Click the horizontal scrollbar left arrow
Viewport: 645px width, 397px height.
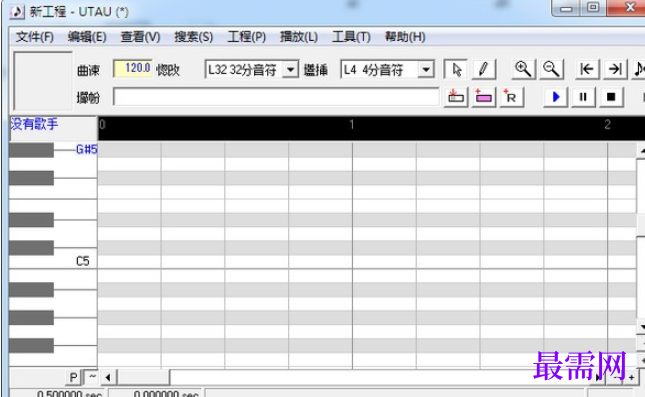(x=108, y=377)
